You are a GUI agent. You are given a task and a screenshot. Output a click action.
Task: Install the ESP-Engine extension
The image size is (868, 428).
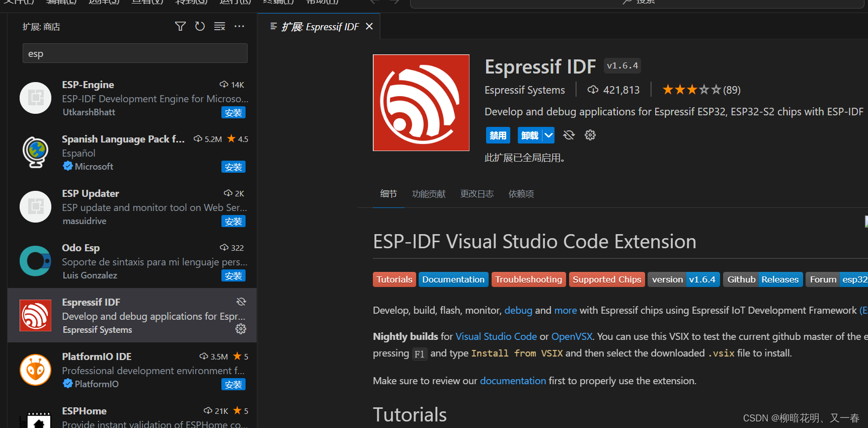point(233,113)
